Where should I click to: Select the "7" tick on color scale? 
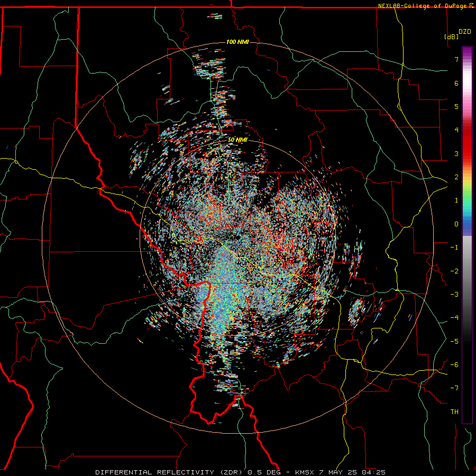pos(456,59)
